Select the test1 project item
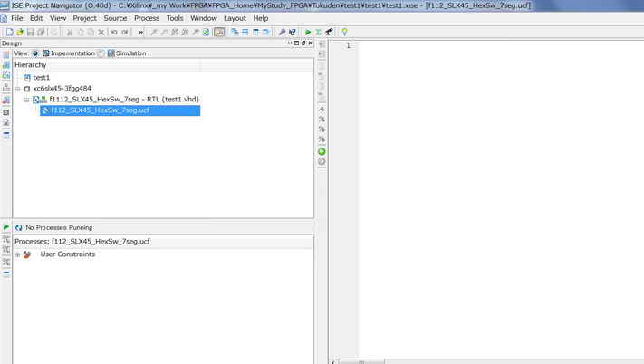The image size is (644, 364). tap(41, 78)
